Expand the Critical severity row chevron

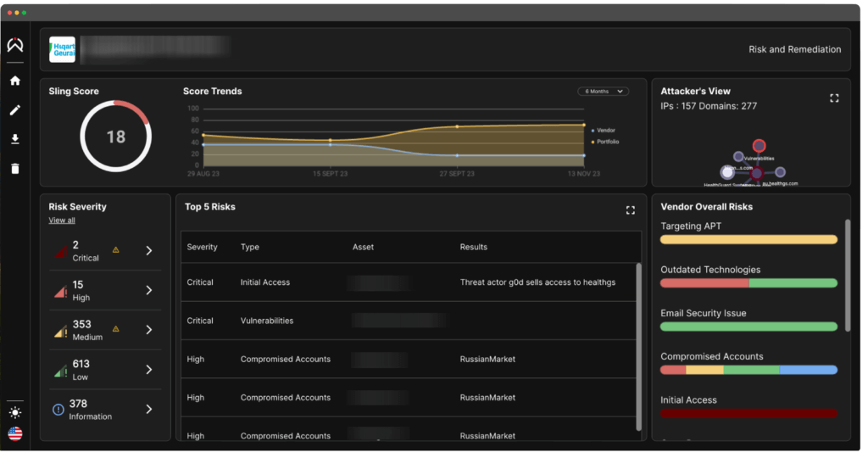[148, 250]
